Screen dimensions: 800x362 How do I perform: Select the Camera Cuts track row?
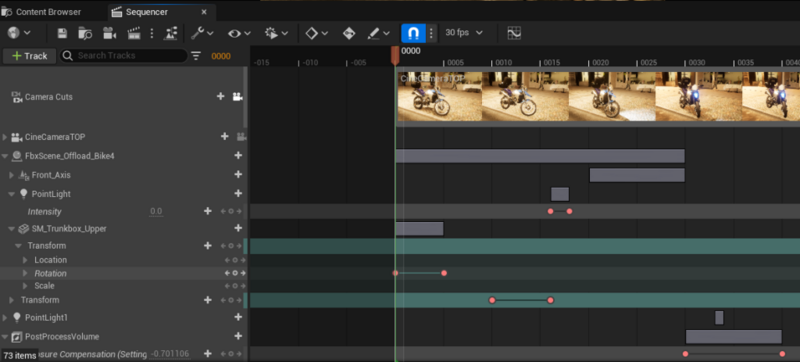coord(123,97)
